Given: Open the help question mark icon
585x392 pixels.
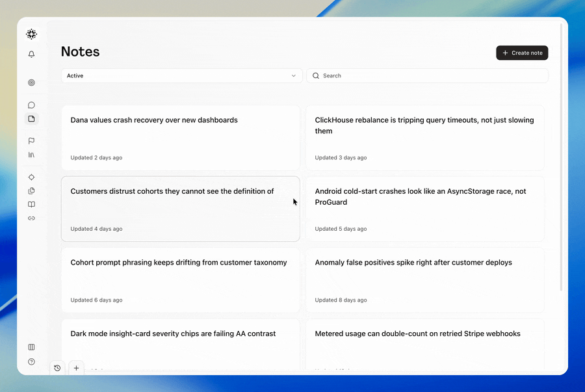Looking at the screenshot, I should (31, 361).
